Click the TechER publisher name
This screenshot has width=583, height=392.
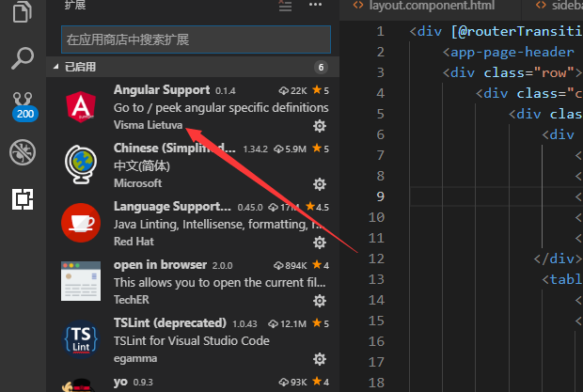132,300
